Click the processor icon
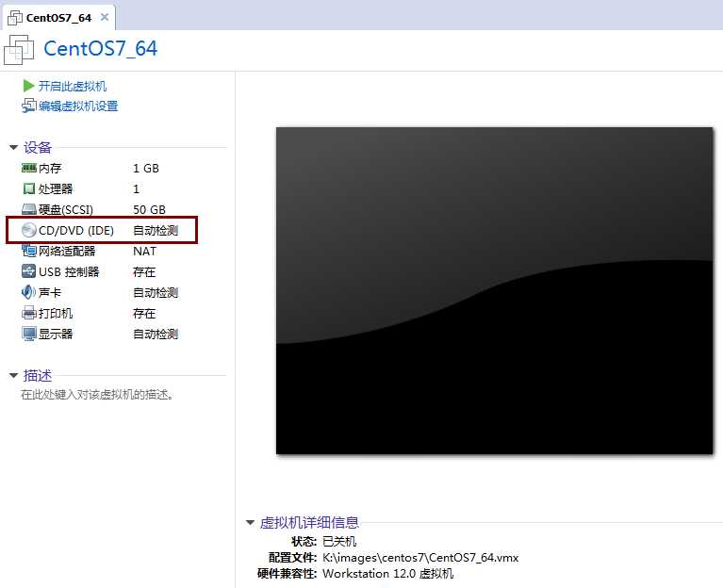 pos(28,188)
